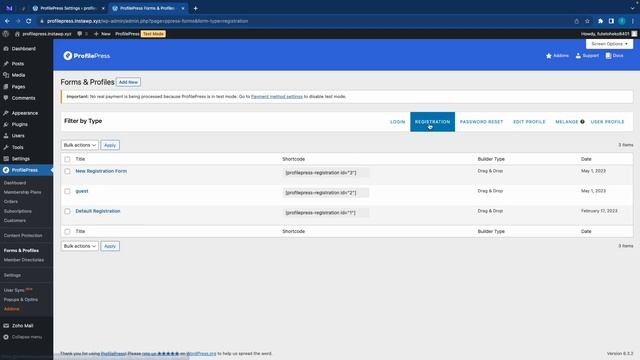
Task: Click the Settings icon in sidebar
Action: [6, 159]
